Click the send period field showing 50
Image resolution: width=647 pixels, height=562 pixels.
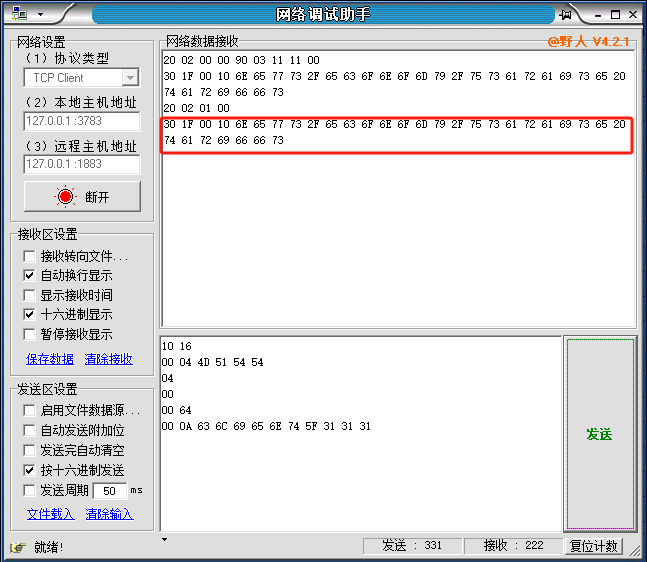[x=110, y=491]
